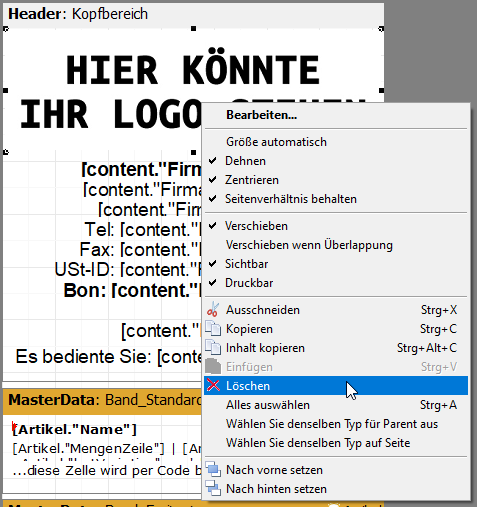This screenshot has width=477, height=507.
Task: Click the Nach vorne setzen icon
Action: [x=213, y=470]
